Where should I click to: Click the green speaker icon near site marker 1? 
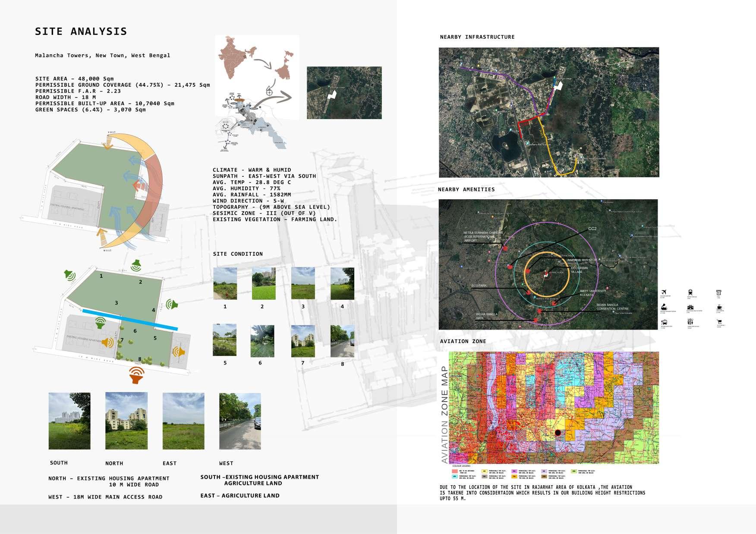[x=70, y=275]
